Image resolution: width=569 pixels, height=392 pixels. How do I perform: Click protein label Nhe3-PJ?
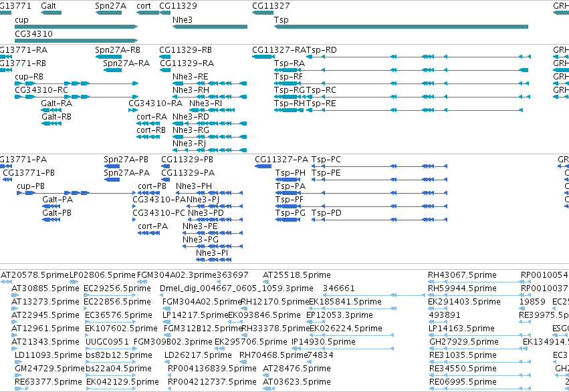click(203, 200)
